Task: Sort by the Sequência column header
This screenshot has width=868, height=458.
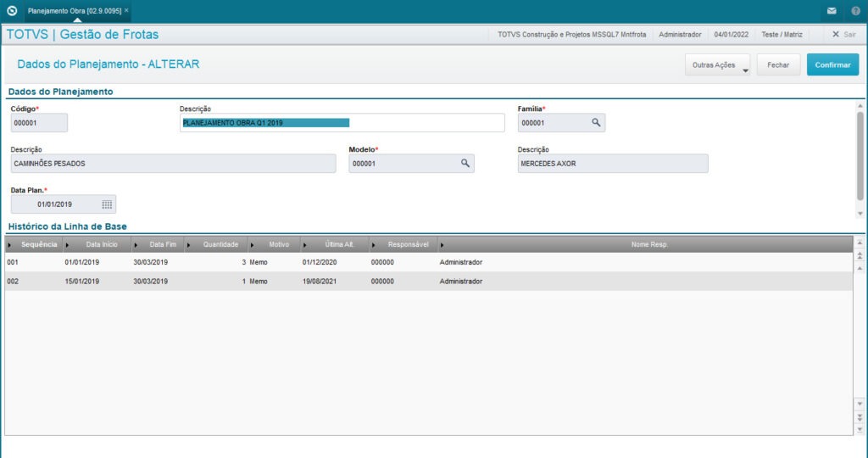Action: (34, 244)
